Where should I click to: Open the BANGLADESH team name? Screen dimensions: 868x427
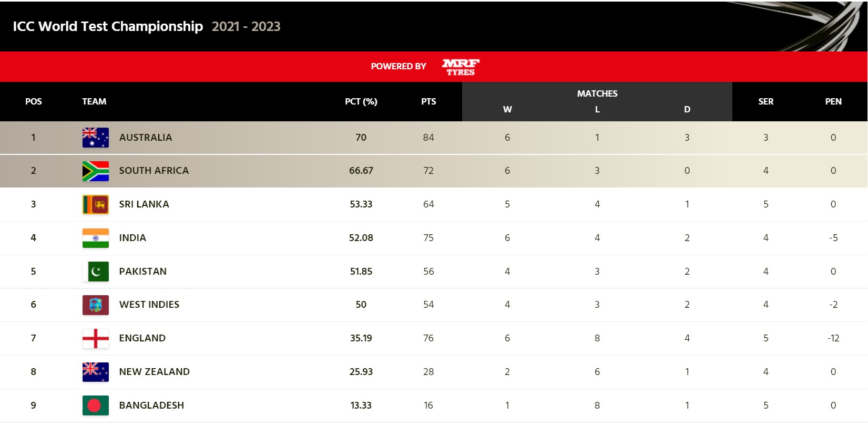(151, 405)
